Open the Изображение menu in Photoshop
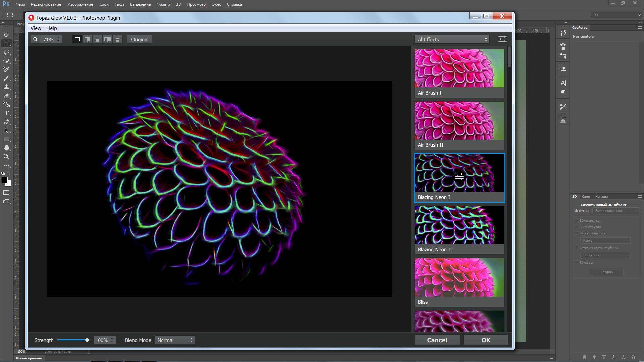The width and height of the screenshot is (644, 362). (x=80, y=4)
